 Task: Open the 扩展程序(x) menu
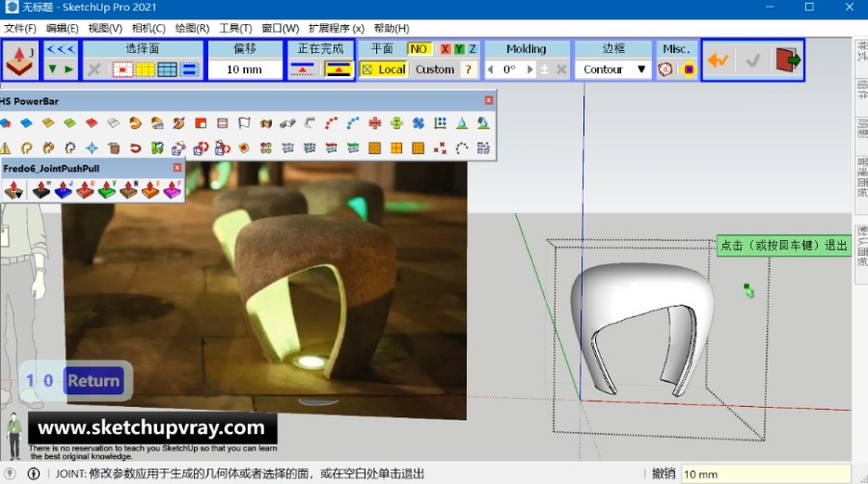tap(336, 28)
